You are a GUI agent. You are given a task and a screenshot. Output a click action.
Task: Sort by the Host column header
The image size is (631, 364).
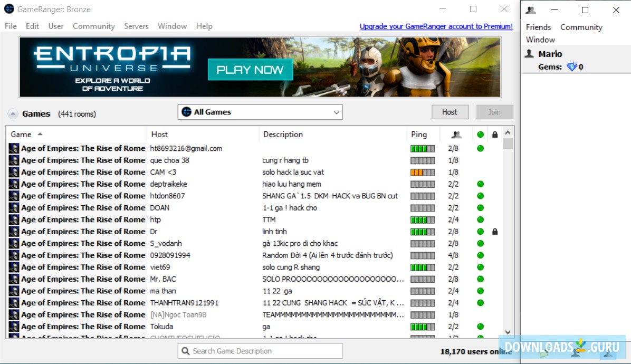203,135
